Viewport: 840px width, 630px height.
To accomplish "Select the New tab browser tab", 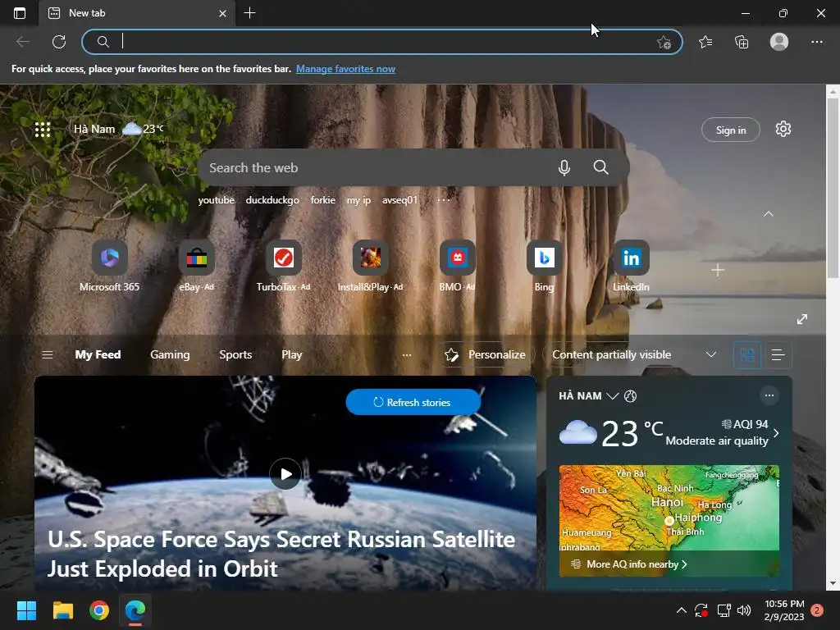I will click(137, 13).
